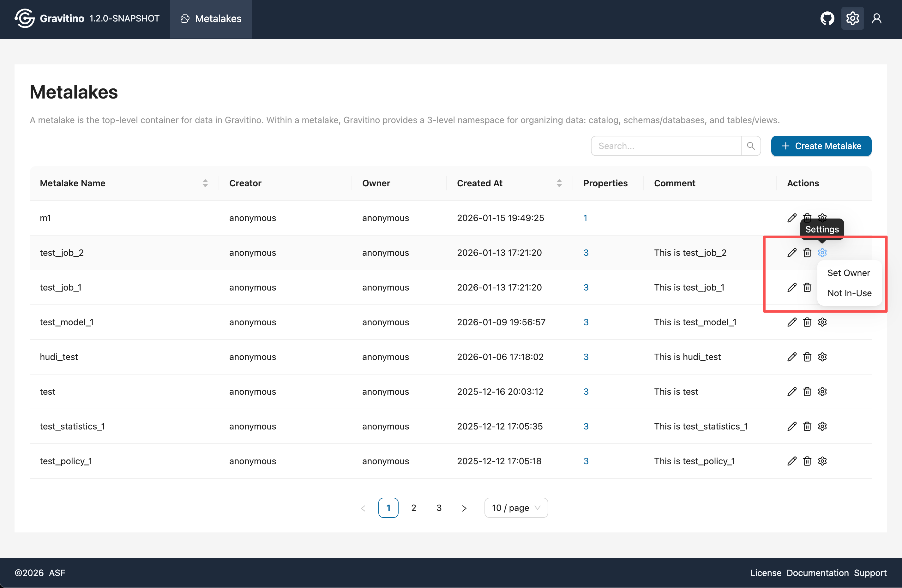Image resolution: width=902 pixels, height=588 pixels.
Task: Click the search magnifier icon
Action: 750,146
